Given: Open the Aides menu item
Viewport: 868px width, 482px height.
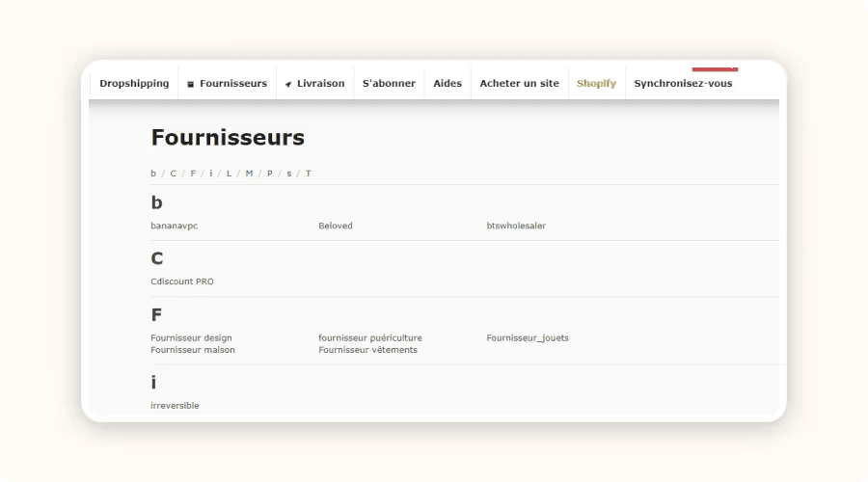Looking at the screenshot, I should click(x=448, y=84).
